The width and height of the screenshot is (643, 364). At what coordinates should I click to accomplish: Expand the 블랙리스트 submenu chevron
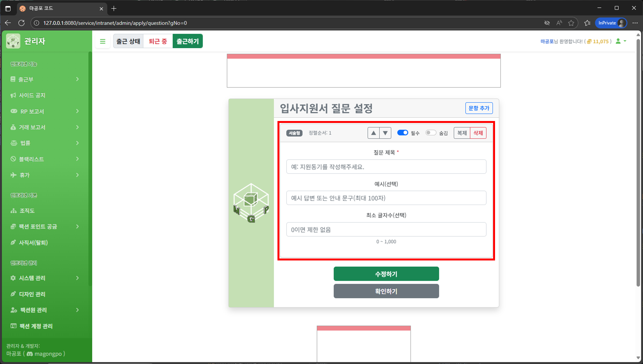(x=77, y=159)
